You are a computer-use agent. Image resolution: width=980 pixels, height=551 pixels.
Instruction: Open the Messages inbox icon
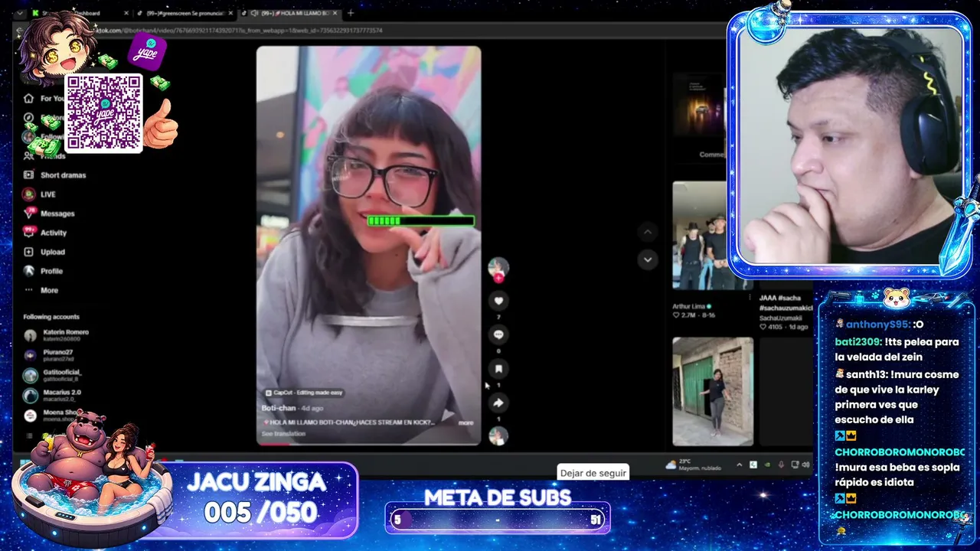click(x=29, y=214)
